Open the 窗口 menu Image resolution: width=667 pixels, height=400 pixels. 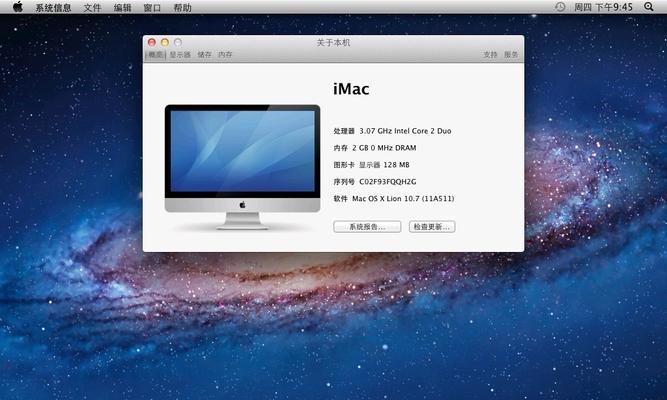(152, 8)
